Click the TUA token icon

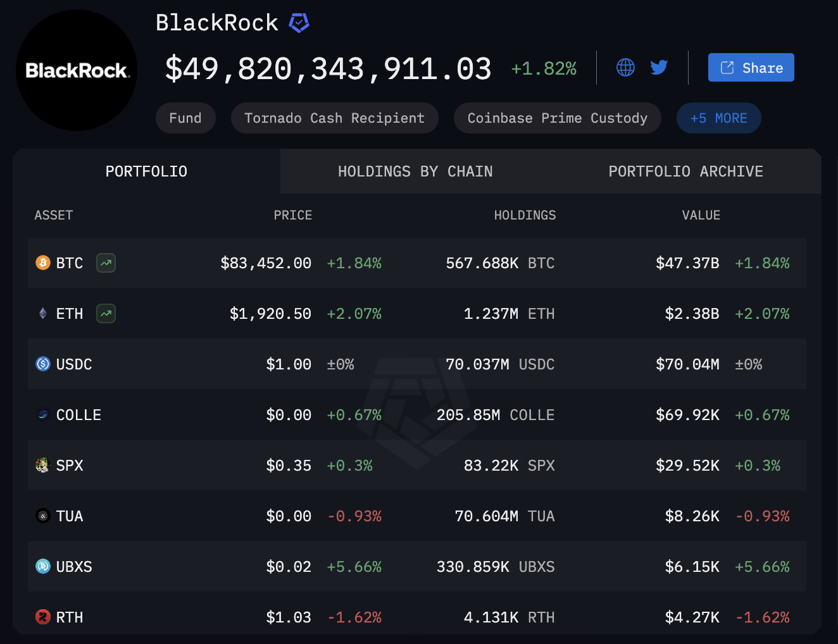[42, 516]
